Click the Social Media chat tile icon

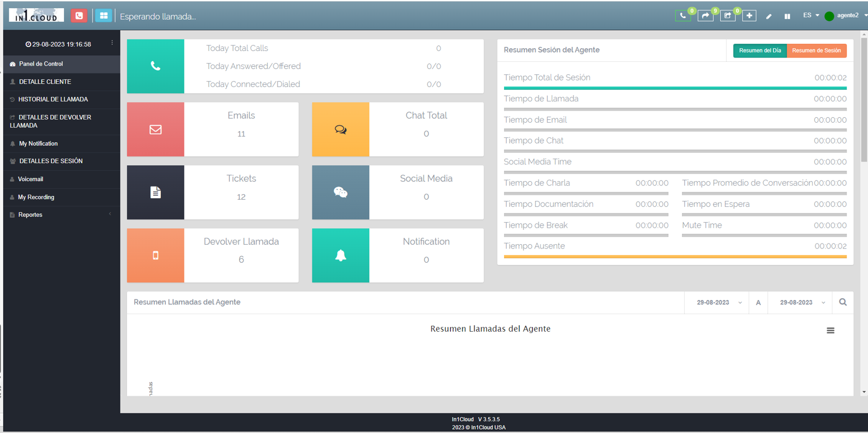tap(340, 192)
